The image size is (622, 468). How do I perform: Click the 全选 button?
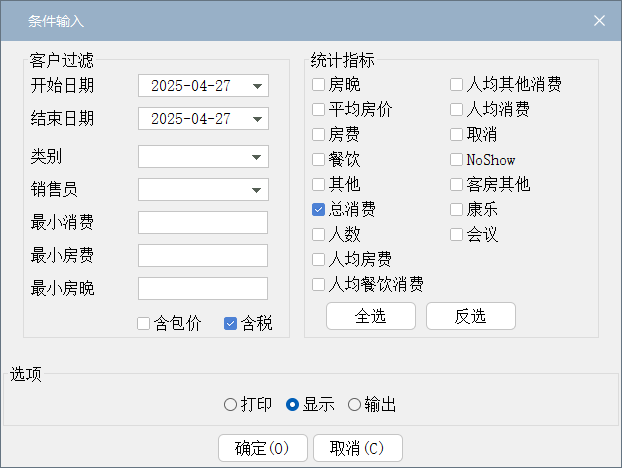[x=371, y=316]
